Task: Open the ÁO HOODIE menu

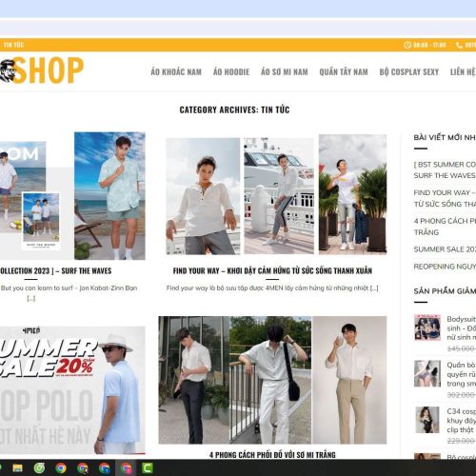Action: [231, 71]
